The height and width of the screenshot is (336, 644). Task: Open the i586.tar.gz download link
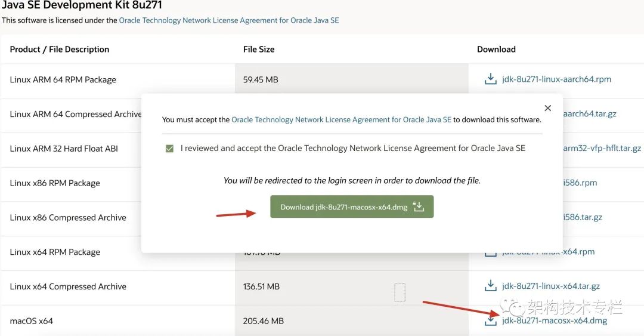(583, 217)
